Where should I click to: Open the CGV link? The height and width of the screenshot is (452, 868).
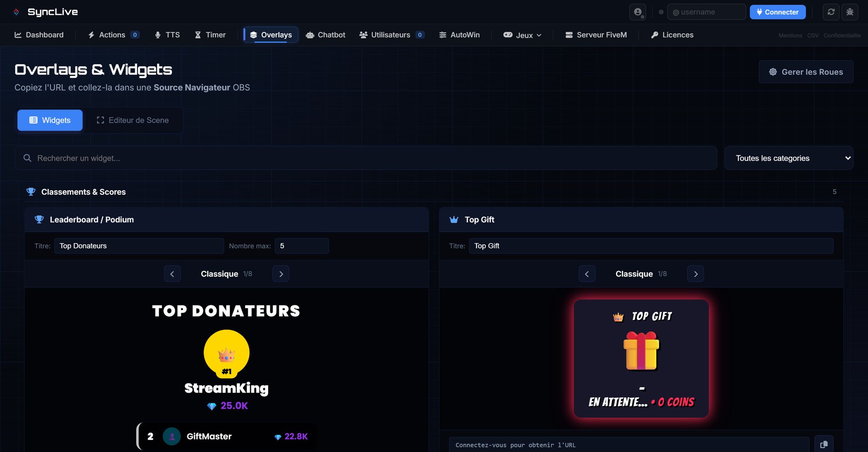[812, 35]
